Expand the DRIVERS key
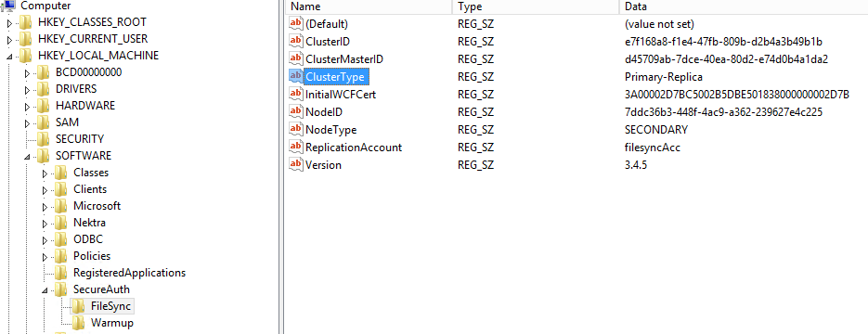Image resolution: width=868 pixels, height=334 pixels. pyautogui.click(x=28, y=90)
